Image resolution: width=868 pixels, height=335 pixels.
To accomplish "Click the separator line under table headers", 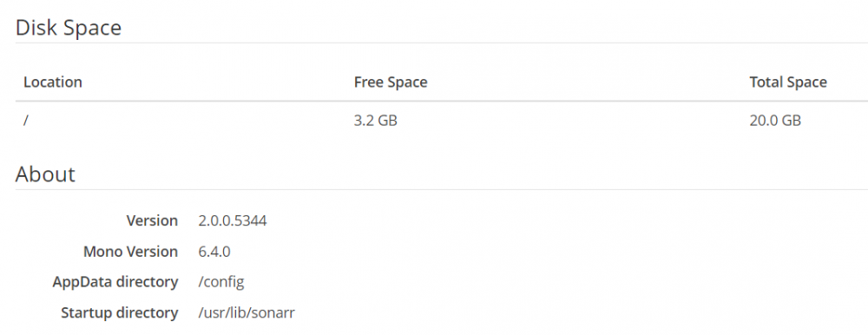I will 442,101.
